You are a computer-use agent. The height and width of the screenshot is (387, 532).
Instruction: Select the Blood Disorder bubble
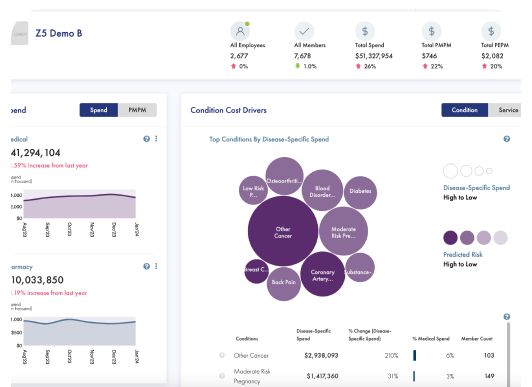pyautogui.click(x=322, y=190)
